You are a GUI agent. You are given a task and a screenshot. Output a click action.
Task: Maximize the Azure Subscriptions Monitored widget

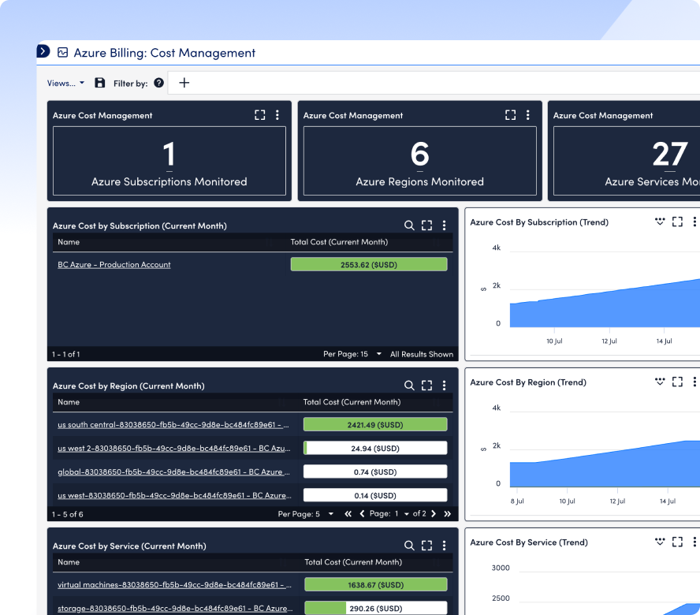click(x=260, y=115)
